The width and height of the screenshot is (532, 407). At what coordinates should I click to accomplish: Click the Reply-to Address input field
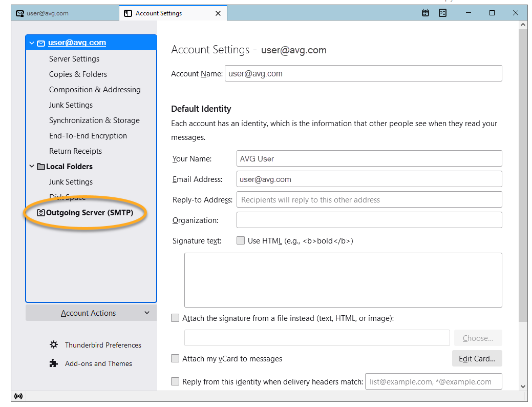point(369,200)
